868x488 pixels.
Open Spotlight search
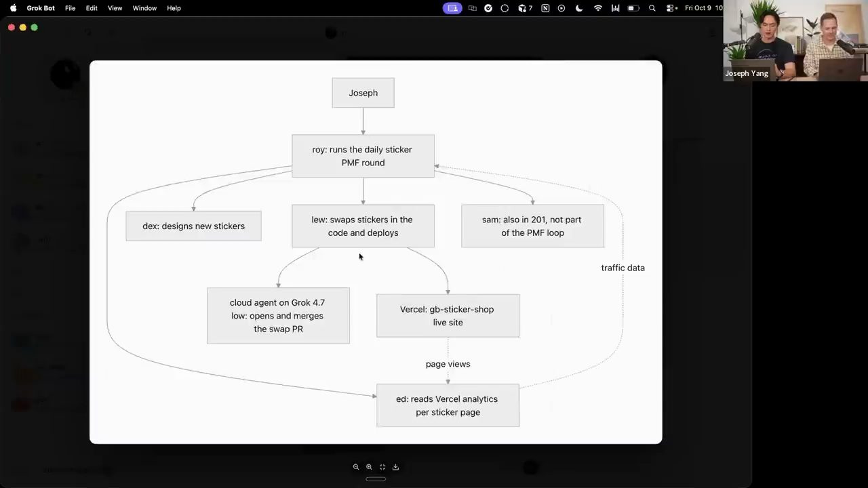(652, 8)
